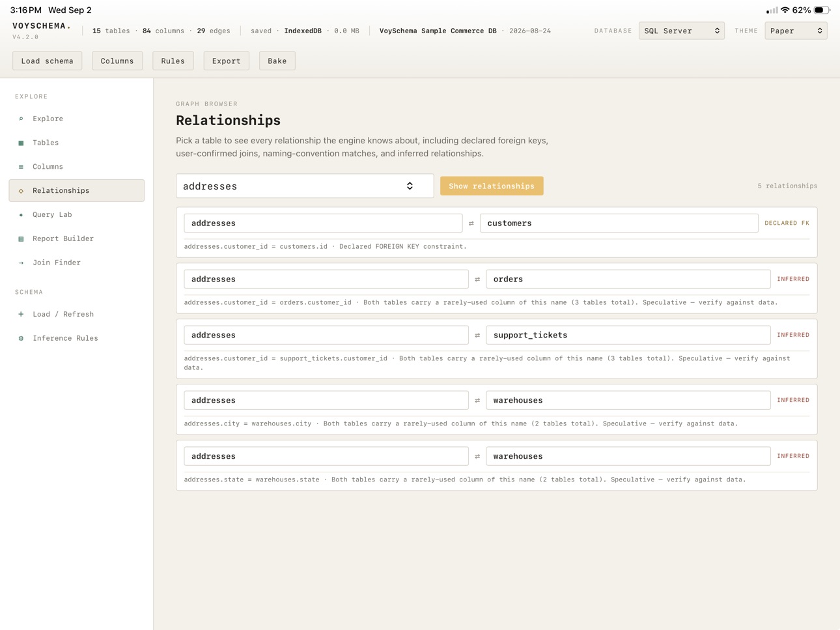Viewport: 840px width, 630px height.
Task: Click the DECLARED FK badge
Action: point(787,223)
